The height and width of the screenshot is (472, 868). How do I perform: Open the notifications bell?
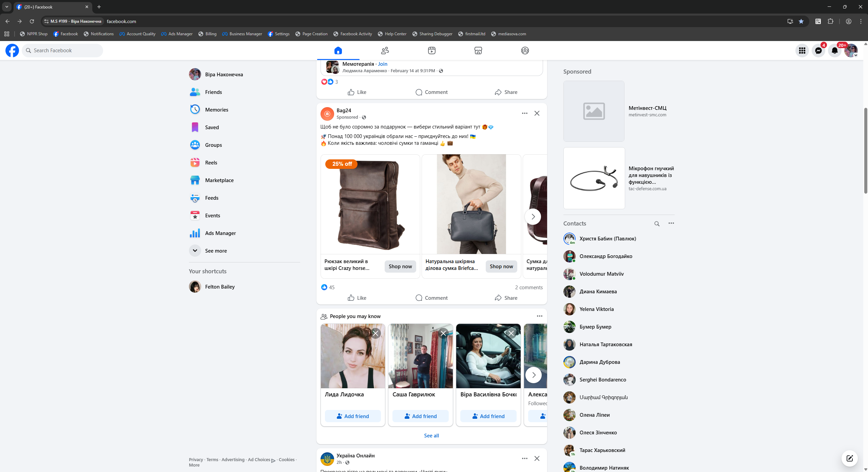point(834,51)
